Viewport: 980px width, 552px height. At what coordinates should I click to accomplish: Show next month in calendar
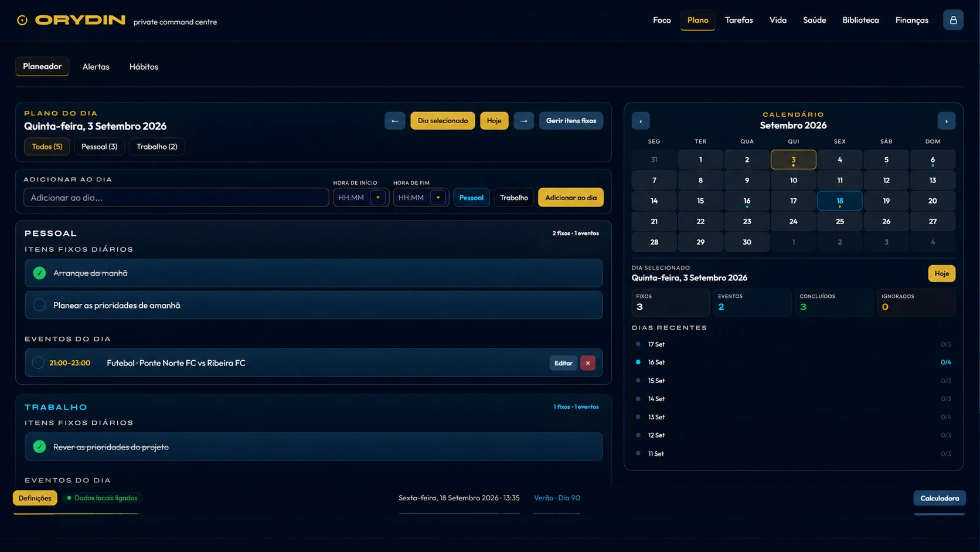947,121
